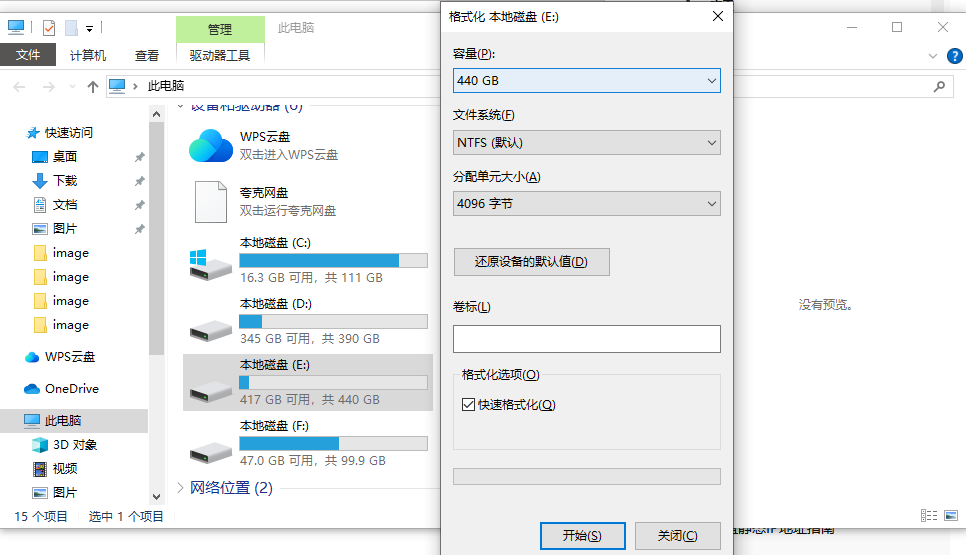Select WPS云盘 in the navigation pane
Image resolution: width=966 pixels, height=555 pixels.
tap(70, 357)
